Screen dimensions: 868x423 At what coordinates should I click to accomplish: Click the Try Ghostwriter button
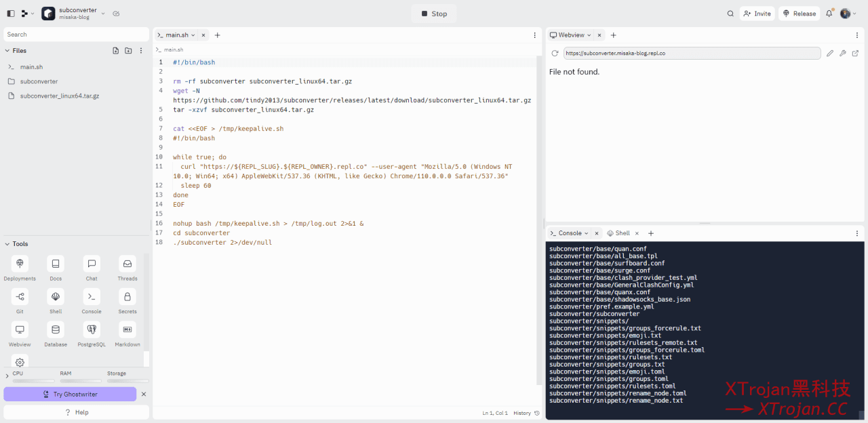tap(70, 394)
